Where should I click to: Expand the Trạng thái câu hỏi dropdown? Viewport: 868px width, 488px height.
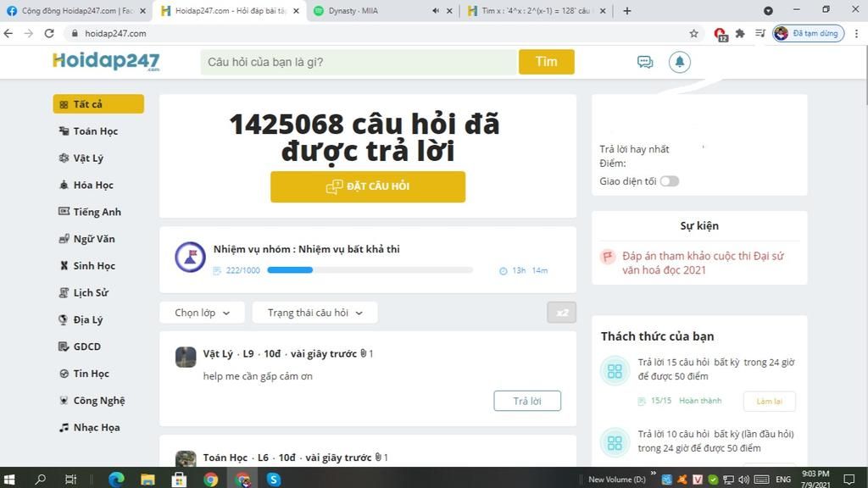(315, 313)
